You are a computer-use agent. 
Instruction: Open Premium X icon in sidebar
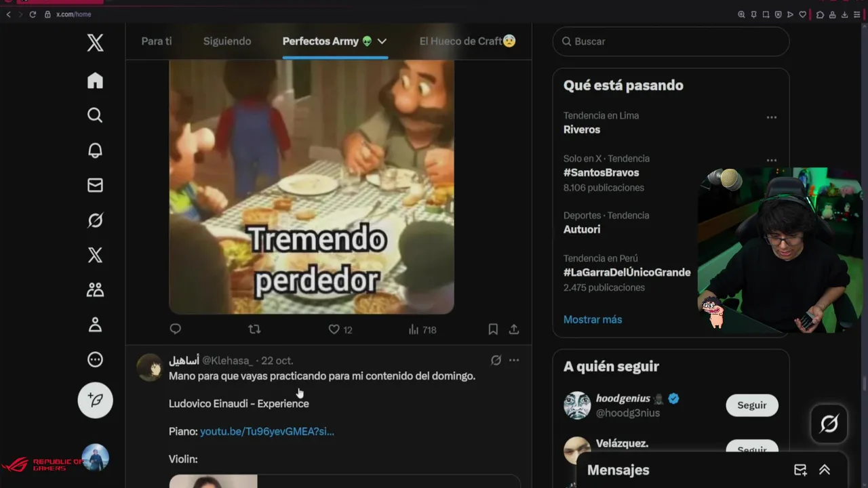pos(95,255)
